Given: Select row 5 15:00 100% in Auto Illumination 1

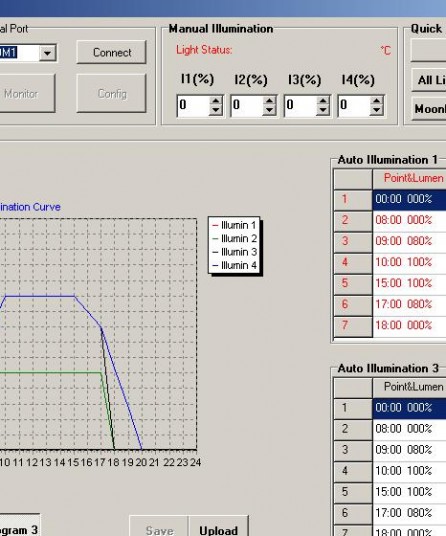Looking at the screenshot, I should point(409,283).
